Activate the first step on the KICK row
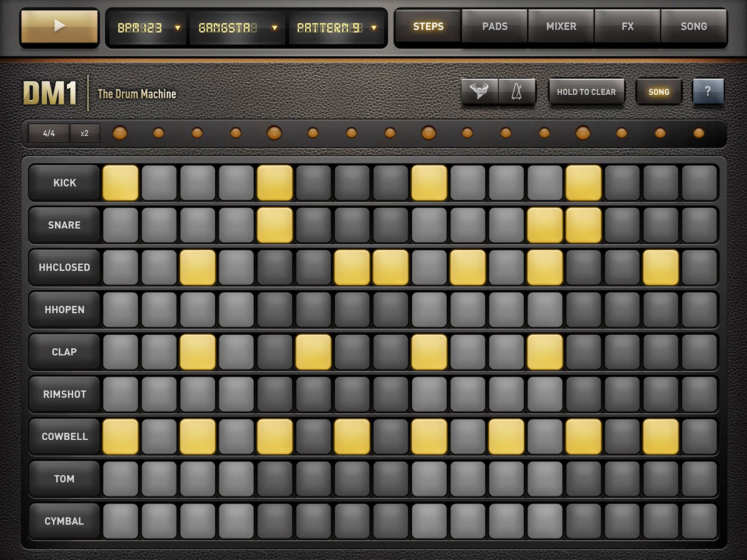Image resolution: width=747 pixels, height=560 pixels. (120, 182)
